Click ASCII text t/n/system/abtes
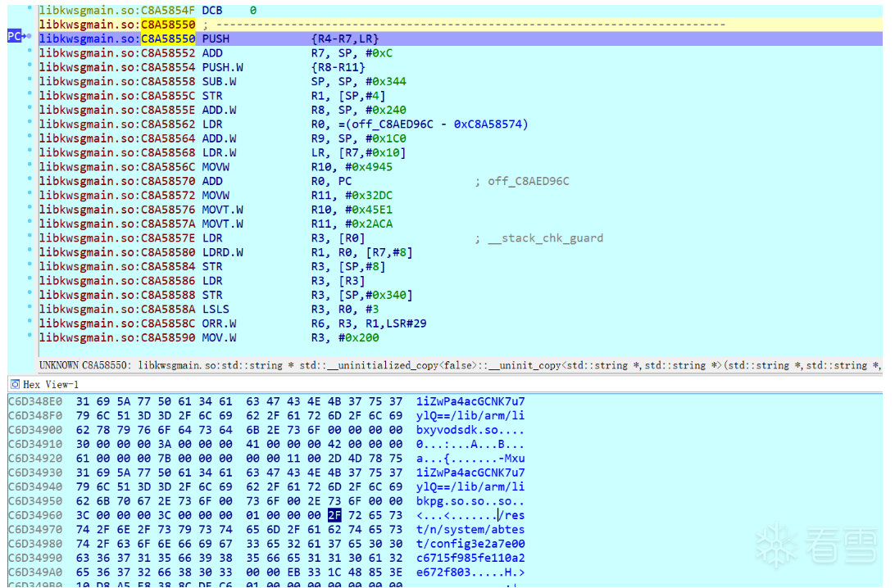The height and width of the screenshot is (588, 895). [x=470, y=530]
